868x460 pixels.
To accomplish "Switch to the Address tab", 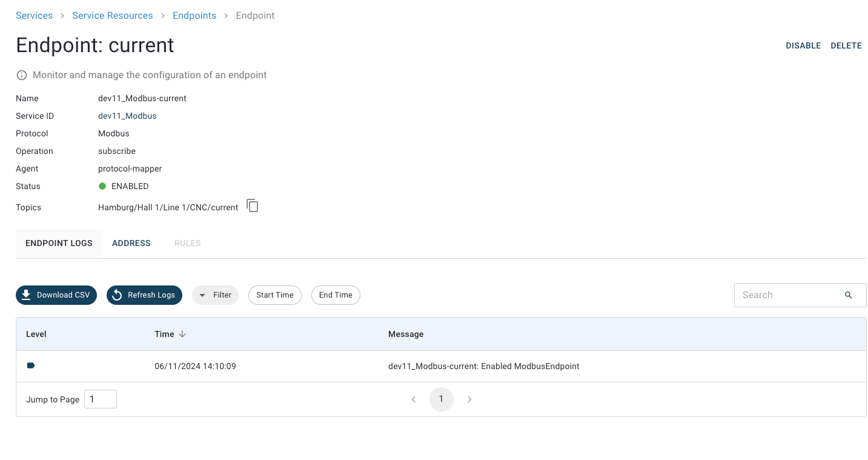I will pos(131,243).
